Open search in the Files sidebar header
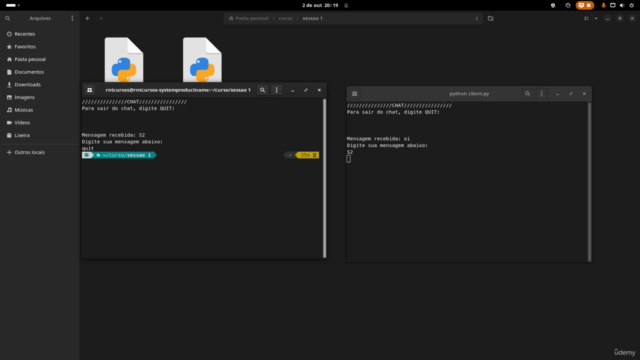Screen dimensions: 640x360 pyautogui.click(x=7, y=18)
